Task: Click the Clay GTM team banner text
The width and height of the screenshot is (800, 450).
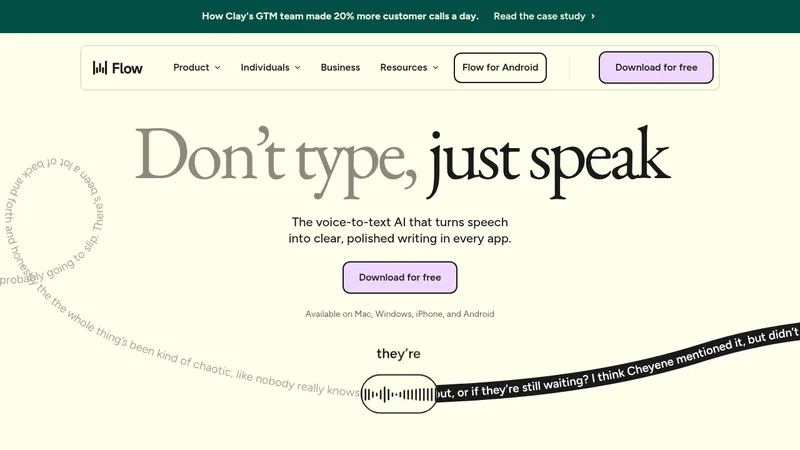Action: [340, 16]
